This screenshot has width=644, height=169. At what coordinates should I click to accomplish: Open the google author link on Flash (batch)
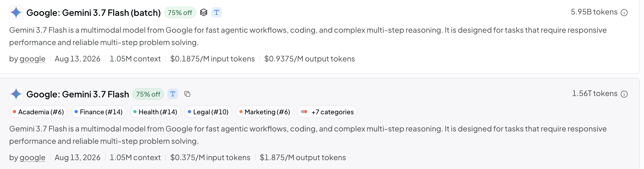[32, 59]
